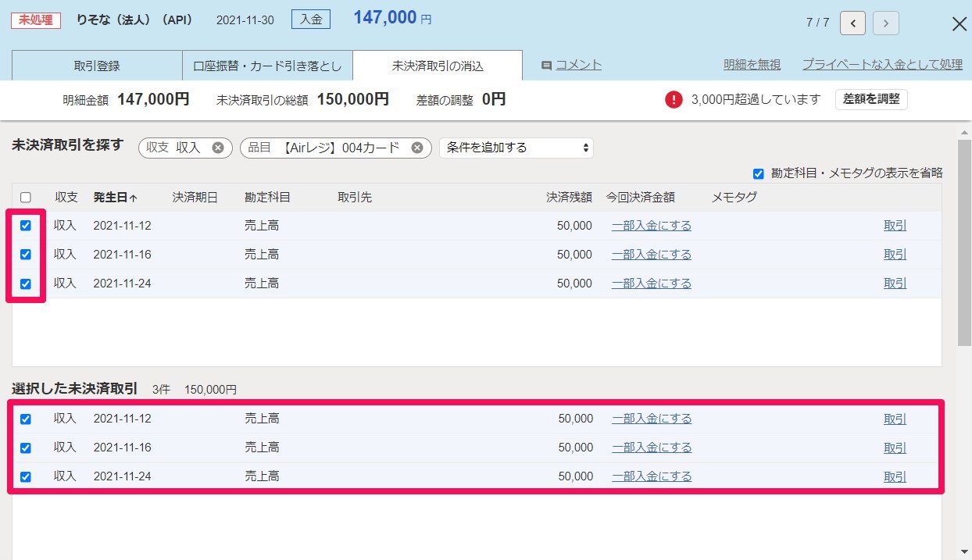The width and height of the screenshot is (972, 560).
Task: Close the statement detail panel
Action: coord(959,23)
